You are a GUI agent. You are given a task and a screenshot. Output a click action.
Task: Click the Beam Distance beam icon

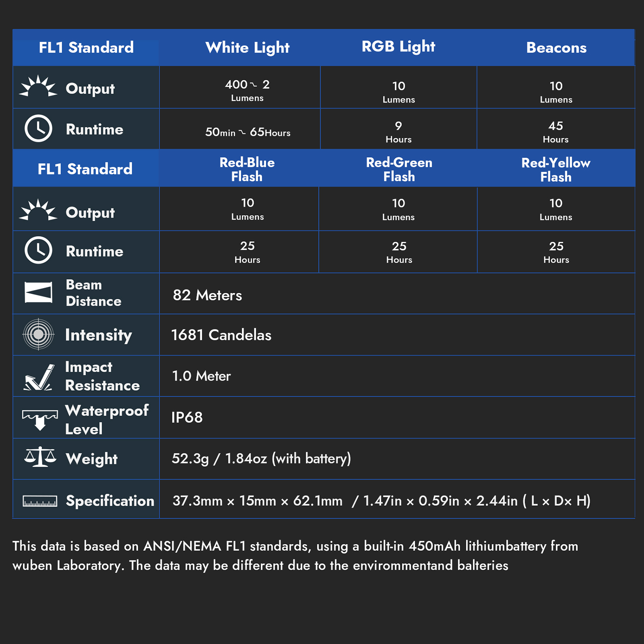38,293
